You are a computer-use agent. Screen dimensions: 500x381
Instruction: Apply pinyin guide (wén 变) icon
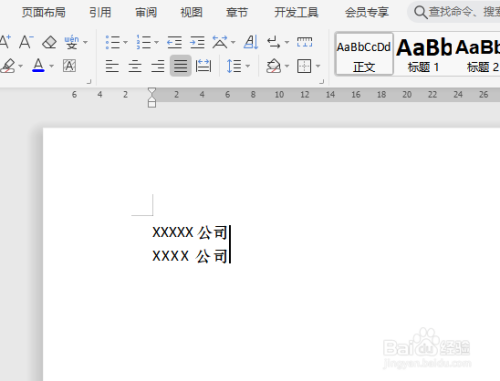pyautogui.click(x=72, y=42)
